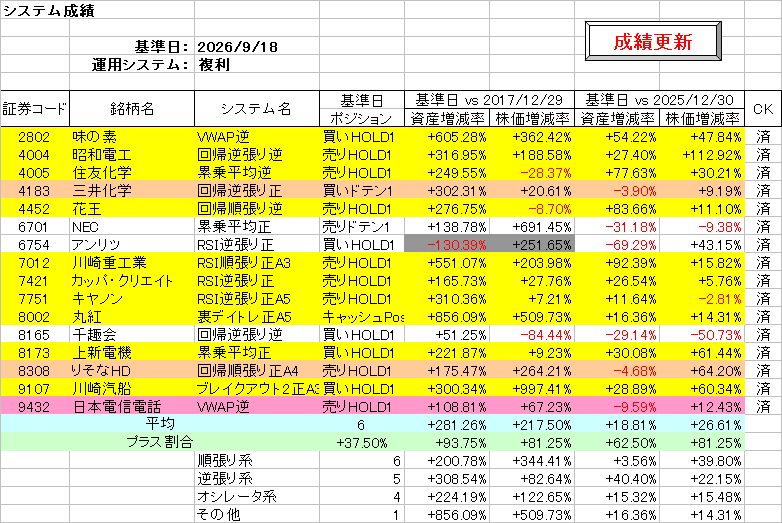Click stock name りそなHD
This screenshot has width=782, height=523.
(x=101, y=370)
